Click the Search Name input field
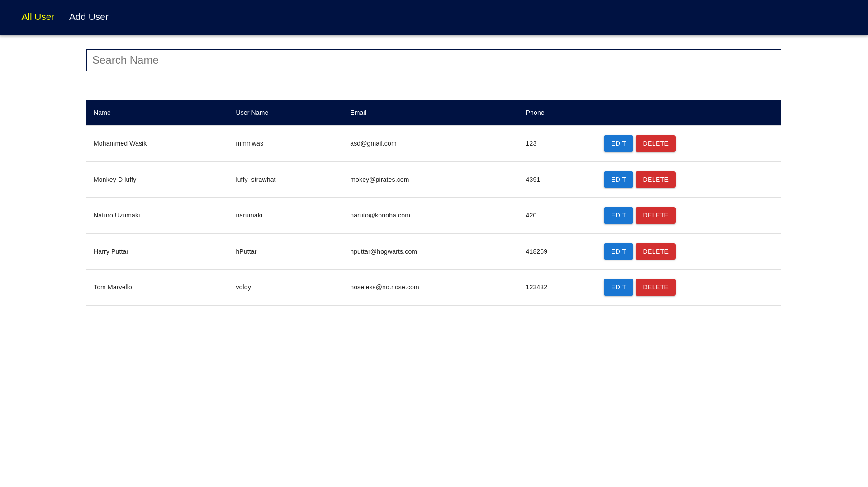The width and height of the screenshot is (868, 487). (x=433, y=60)
